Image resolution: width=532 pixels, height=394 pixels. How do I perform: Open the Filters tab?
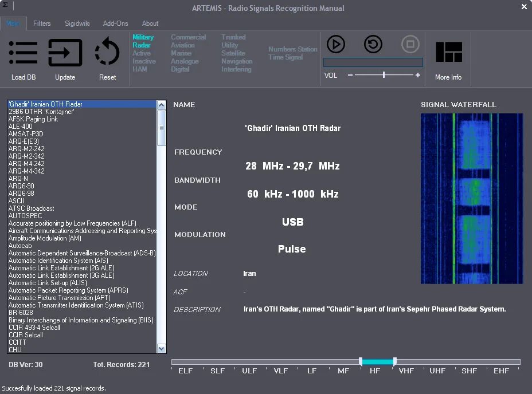pyautogui.click(x=42, y=23)
